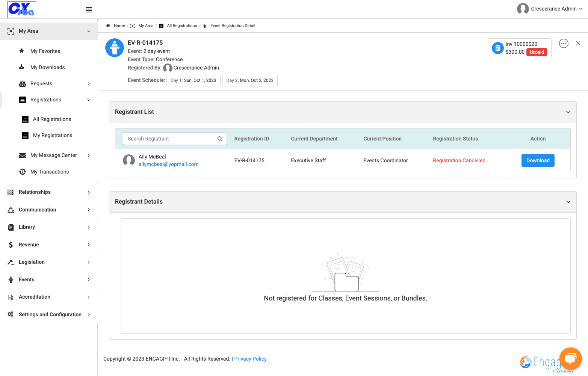
Task: Select Day 2: Mon, Oct 2, 2023 schedule
Action: click(250, 80)
